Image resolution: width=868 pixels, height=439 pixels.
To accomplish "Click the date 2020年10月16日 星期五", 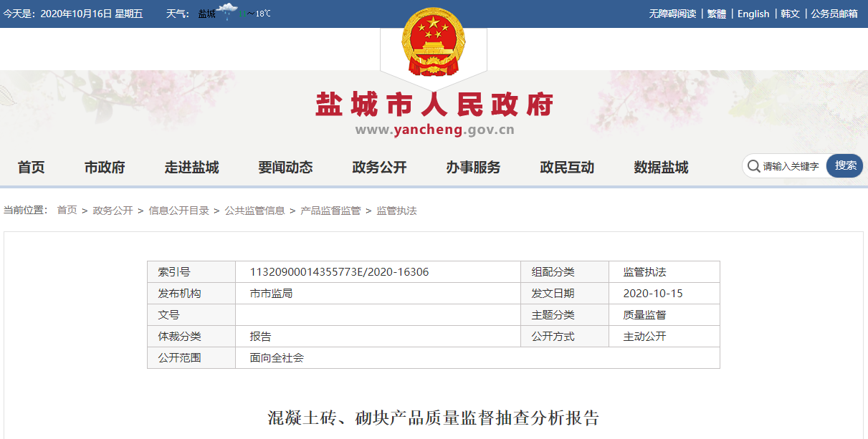I will click(x=92, y=14).
